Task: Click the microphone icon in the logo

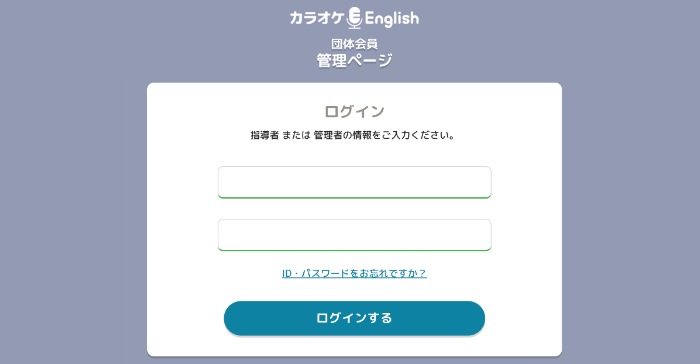Action: click(x=354, y=18)
